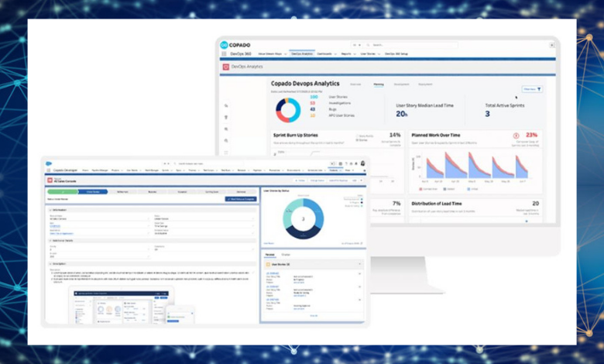
Task: Open the search scope dropdown in Copado header
Action: (357, 45)
